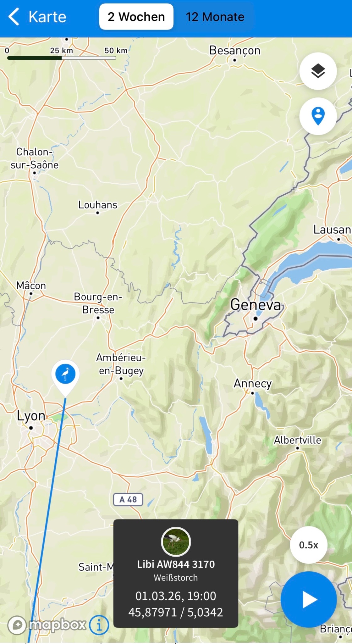Tap the Geneva city label
The height and width of the screenshot is (644, 352).
click(x=256, y=305)
